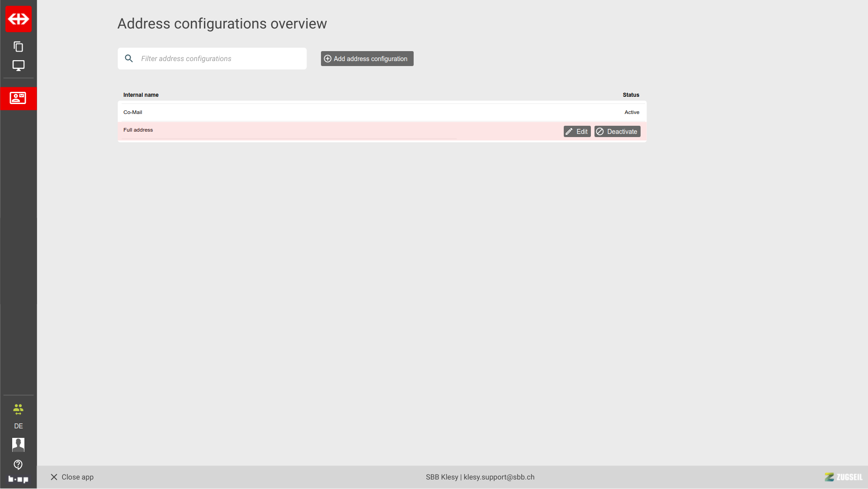Image resolution: width=868 pixels, height=489 pixels.
Task: Click the b.op logo at sidebar bottom
Action: [18, 479]
